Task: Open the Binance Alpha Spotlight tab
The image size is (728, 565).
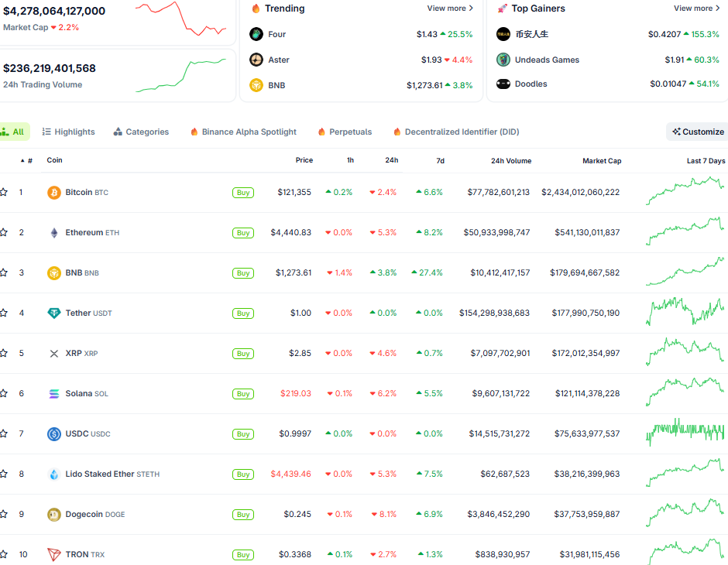Action: pyautogui.click(x=242, y=132)
